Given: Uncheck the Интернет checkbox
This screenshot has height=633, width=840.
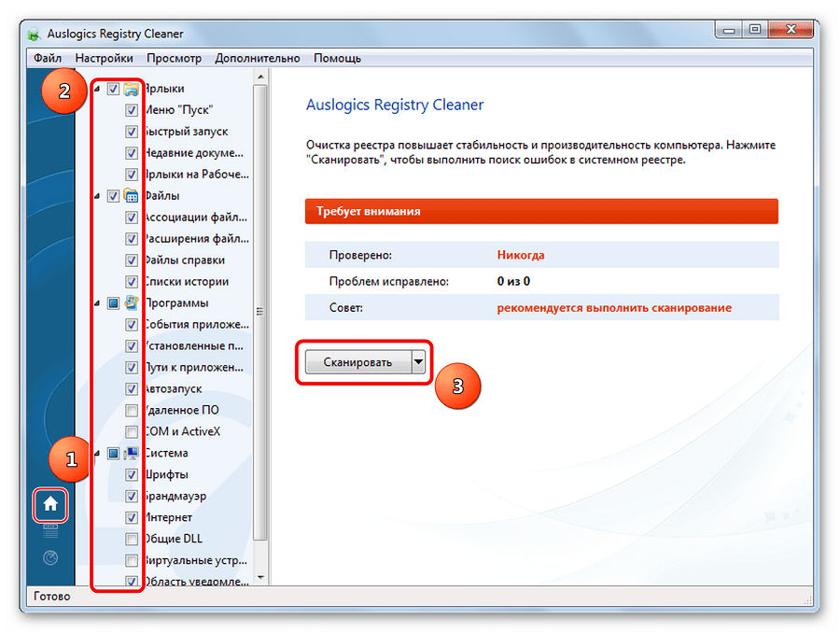Looking at the screenshot, I should 132,518.
